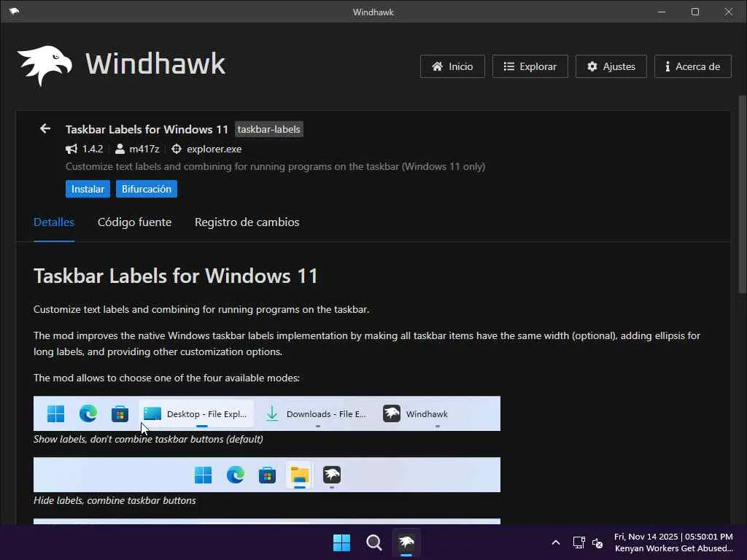This screenshot has width=747, height=560.
Task: Open the Registro de cambios tab
Action: tap(247, 222)
